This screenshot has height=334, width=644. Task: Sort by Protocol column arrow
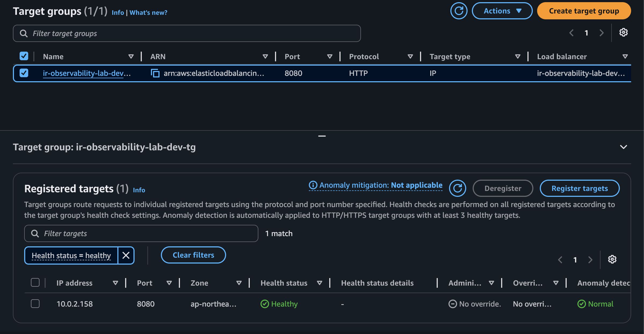click(410, 56)
